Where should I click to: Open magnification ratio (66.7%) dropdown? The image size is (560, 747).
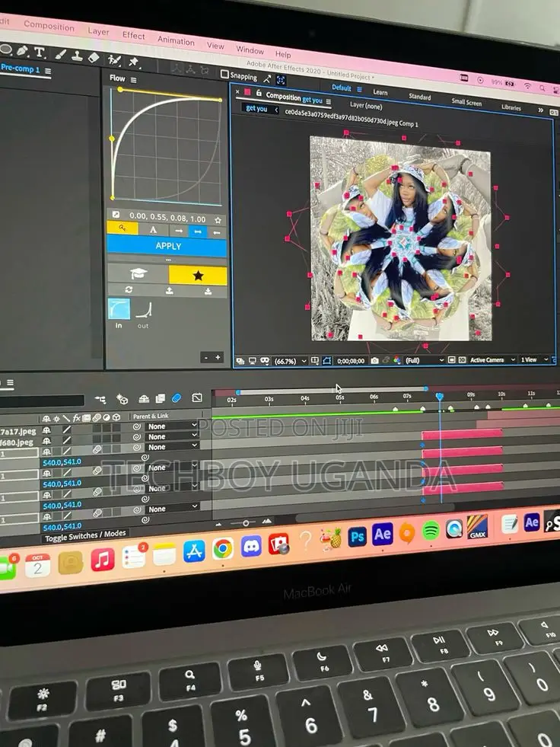290,361
